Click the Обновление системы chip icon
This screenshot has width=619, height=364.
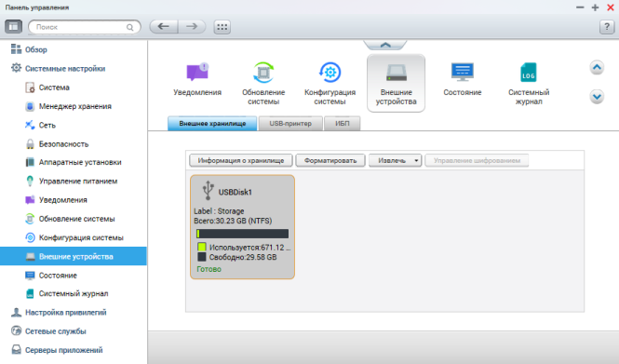click(263, 73)
